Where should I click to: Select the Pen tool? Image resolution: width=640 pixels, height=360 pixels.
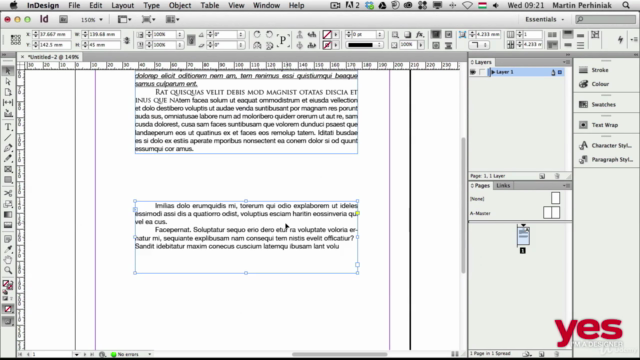tap(8, 148)
